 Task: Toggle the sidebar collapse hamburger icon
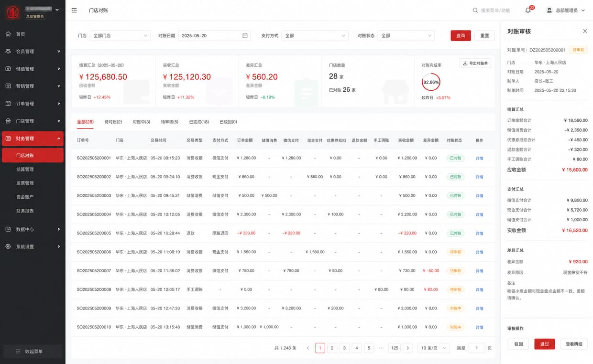pos(74,10)
